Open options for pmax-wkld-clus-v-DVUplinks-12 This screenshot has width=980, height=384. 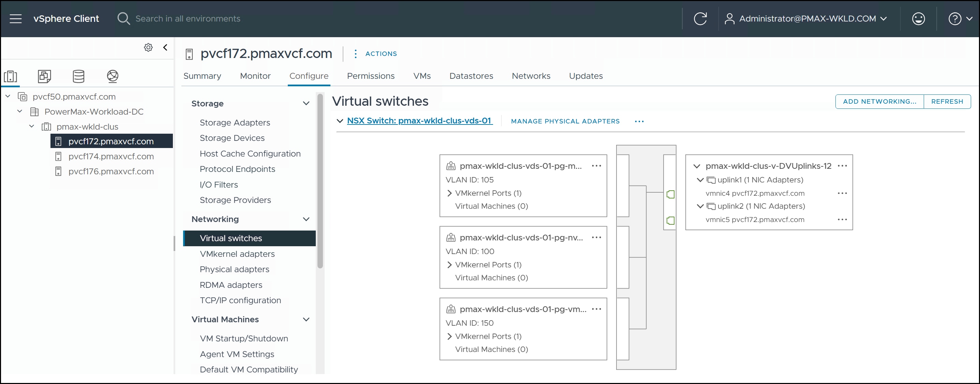tap(842, 166)
